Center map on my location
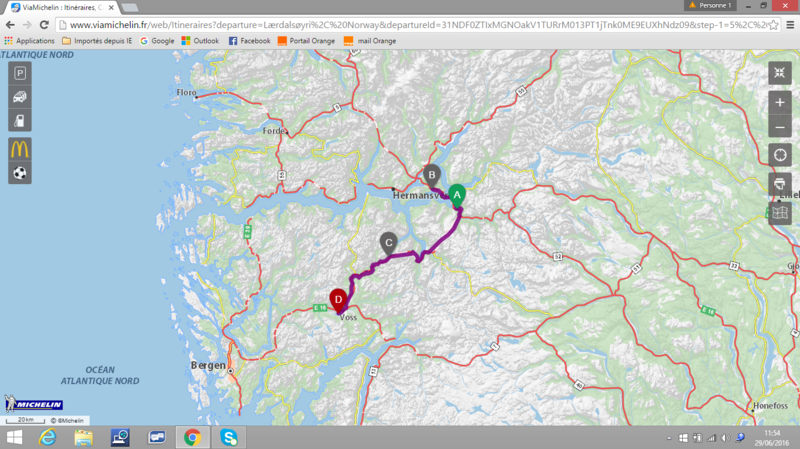The image size is (800, 449). click(780, 156)
